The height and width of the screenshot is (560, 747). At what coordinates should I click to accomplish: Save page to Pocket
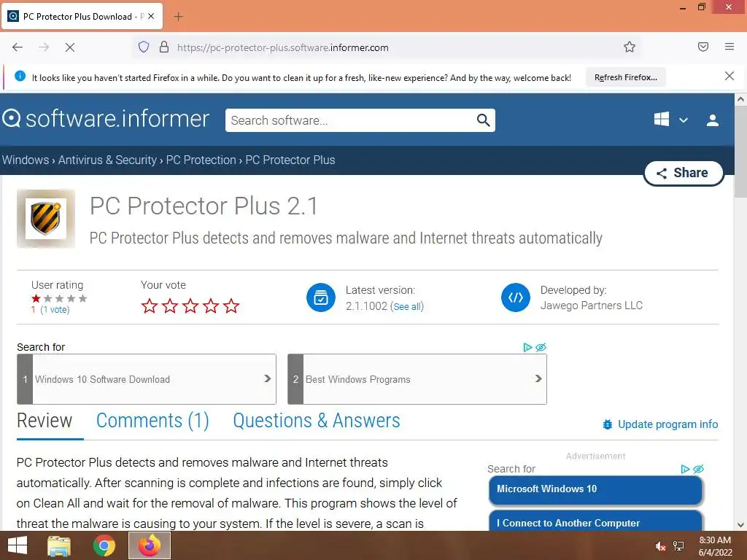(x=703, y=47)
